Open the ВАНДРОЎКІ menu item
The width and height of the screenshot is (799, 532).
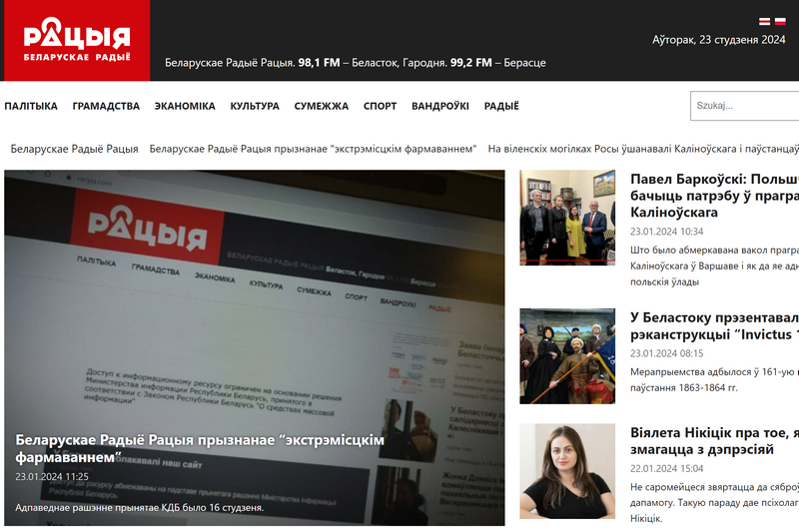click(x=440, y=106)
